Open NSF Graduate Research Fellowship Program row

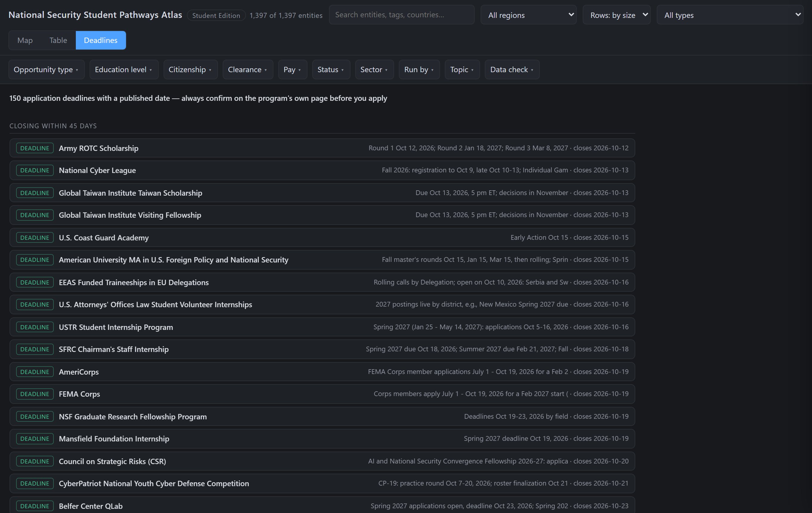pos(322,417)
